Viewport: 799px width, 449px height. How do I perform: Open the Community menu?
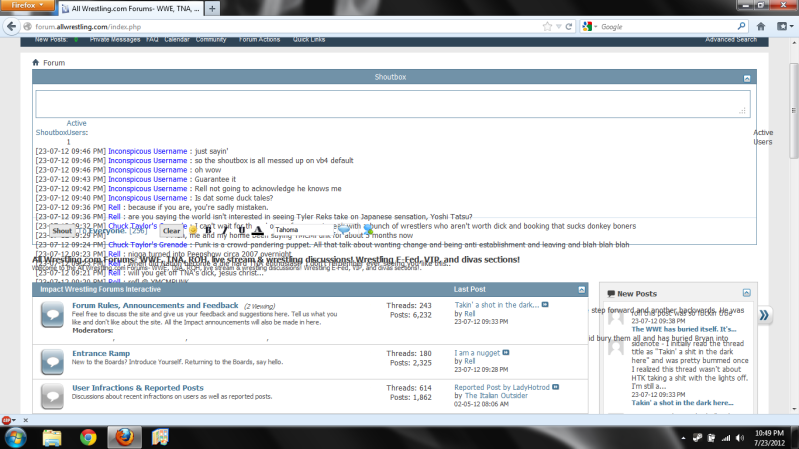(211, 39)
